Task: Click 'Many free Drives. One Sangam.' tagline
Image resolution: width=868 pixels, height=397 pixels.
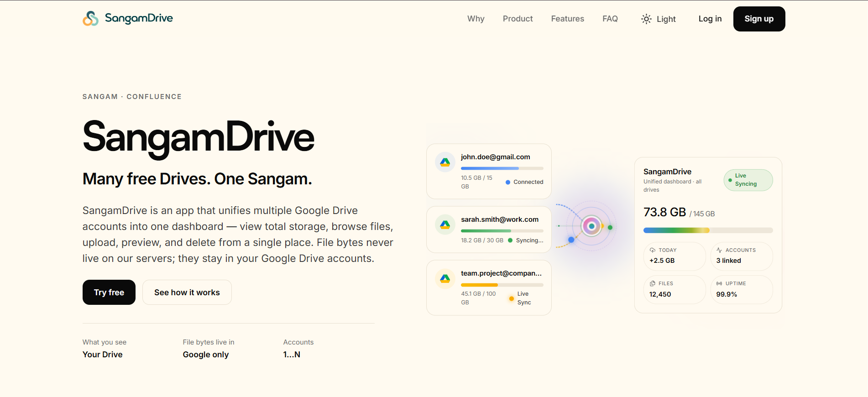Action: pos(197,179)
